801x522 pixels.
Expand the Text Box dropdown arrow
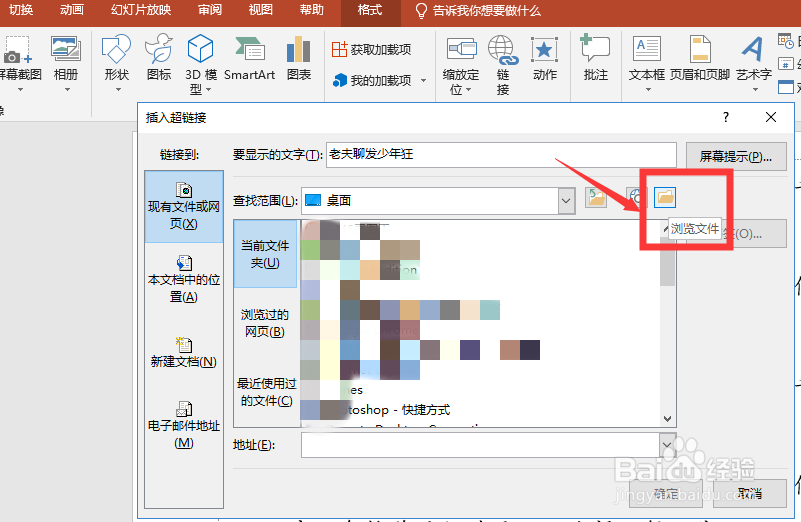click(x=648, y=90)
